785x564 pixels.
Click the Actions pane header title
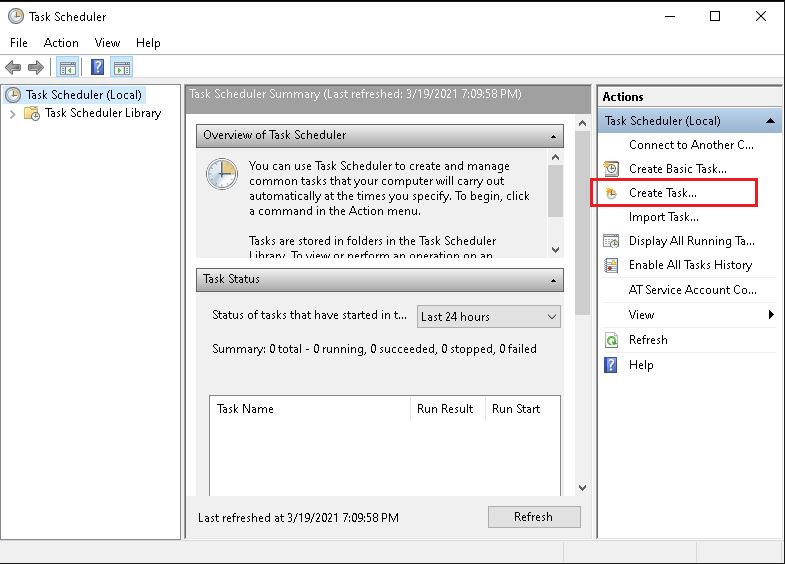point(623,97)
